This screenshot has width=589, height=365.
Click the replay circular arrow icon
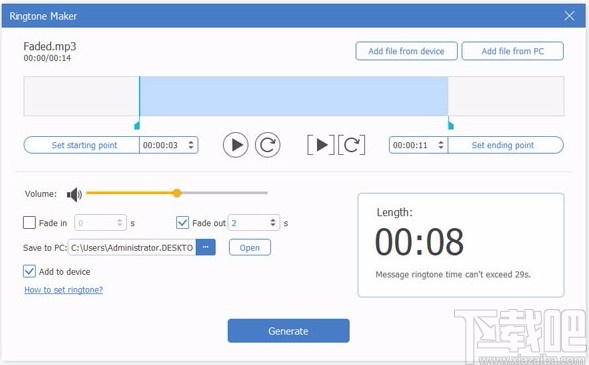click(x=267, y=145)
